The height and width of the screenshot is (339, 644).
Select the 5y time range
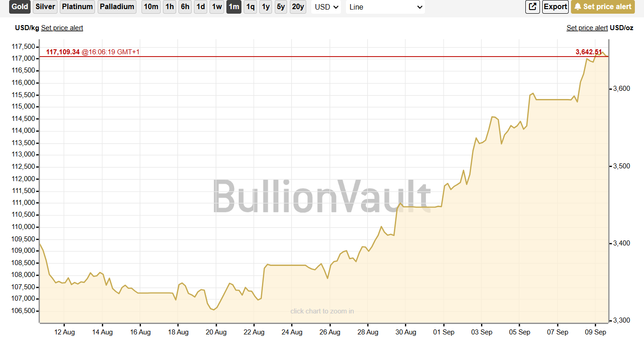281,7
